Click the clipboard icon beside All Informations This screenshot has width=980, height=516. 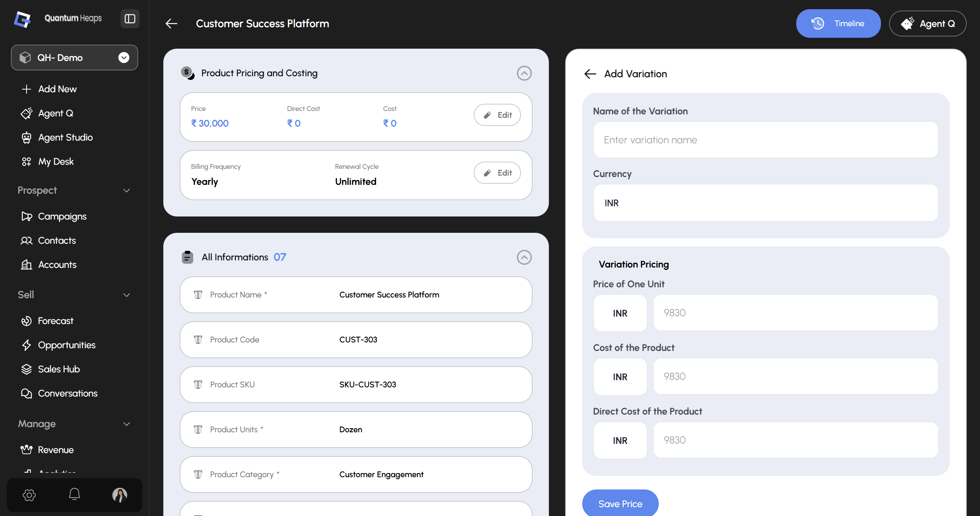[x=187, y=257]
